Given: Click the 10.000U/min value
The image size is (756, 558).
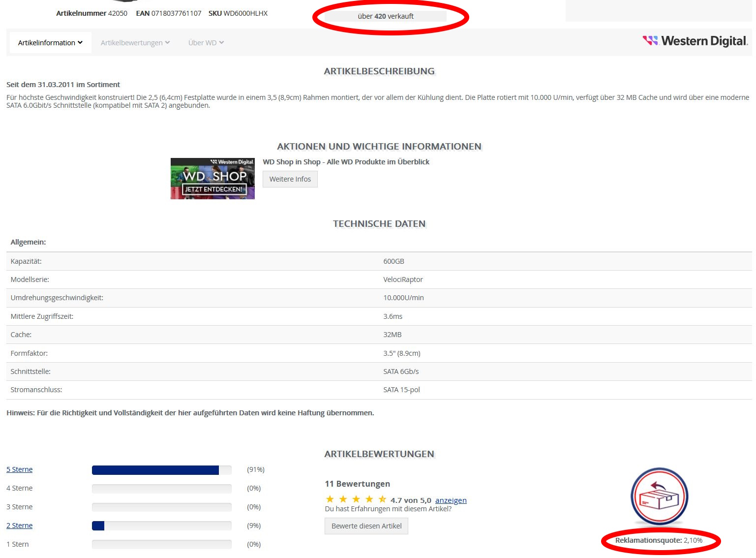Looking at the screenshot, I should pyautogui.click(x=404, y=298).
